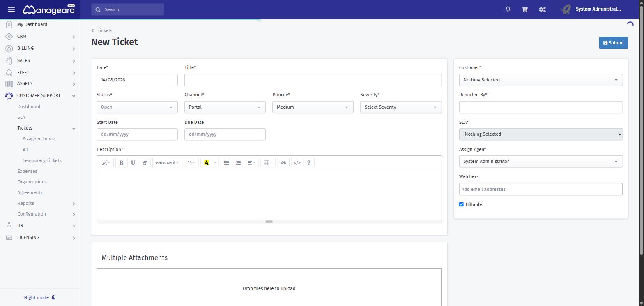Viewport: 644px width, 306px height.
Task: Click the user avatar icon
Action: 566,9
